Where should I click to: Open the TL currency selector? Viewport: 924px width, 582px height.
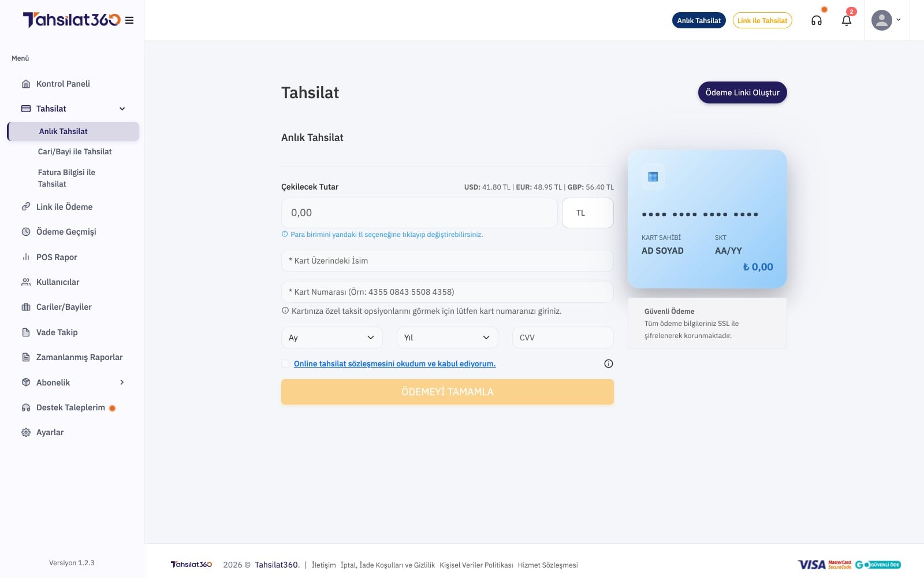click(587, 213)
